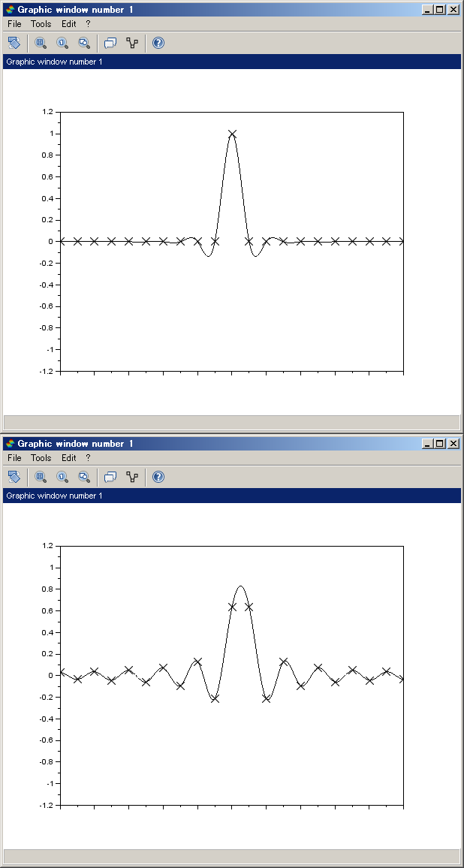This screenshot has height=868, width=464.
Task: Maximize the lower graphic window
Action: [x=440, y=444]
